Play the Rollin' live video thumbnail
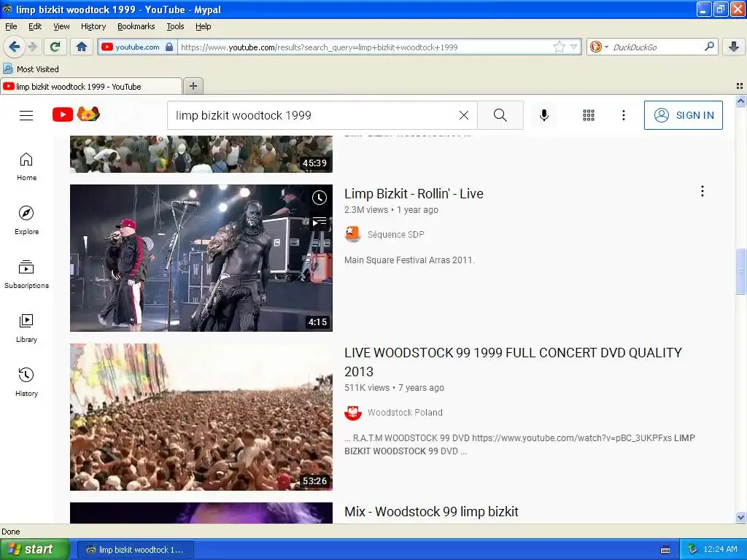This screenshot has width=747, height=560. tap(201, 258)
